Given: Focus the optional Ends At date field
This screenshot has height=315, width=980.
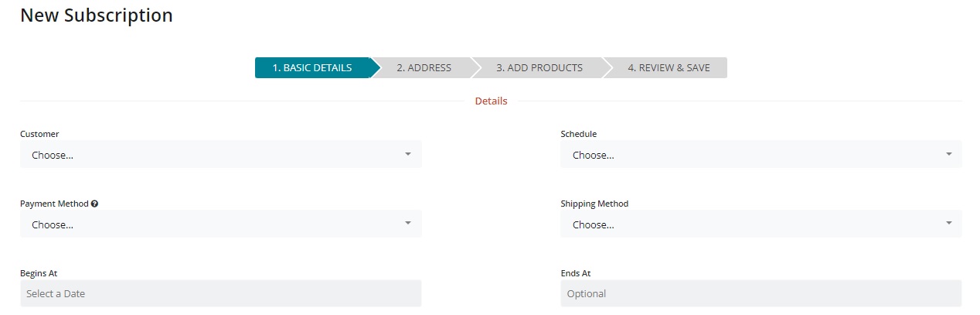Looking at the screenshot, I should [x=761, y=294].
